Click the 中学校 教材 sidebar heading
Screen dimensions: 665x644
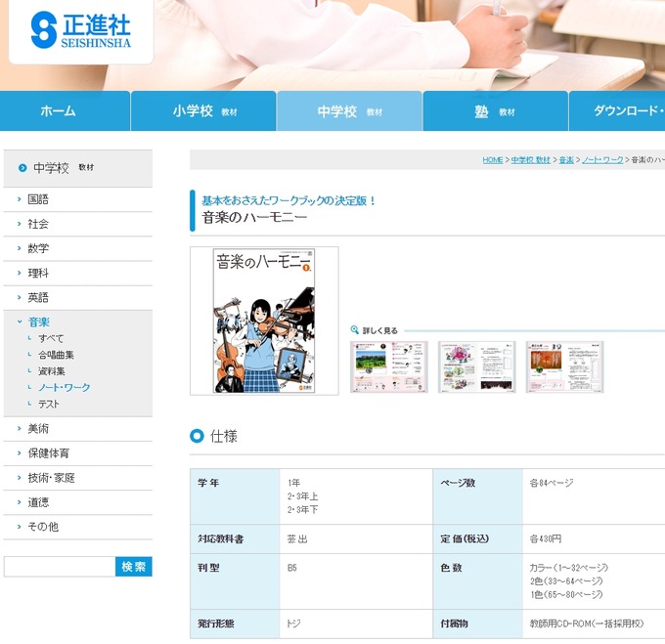[77, 168]
